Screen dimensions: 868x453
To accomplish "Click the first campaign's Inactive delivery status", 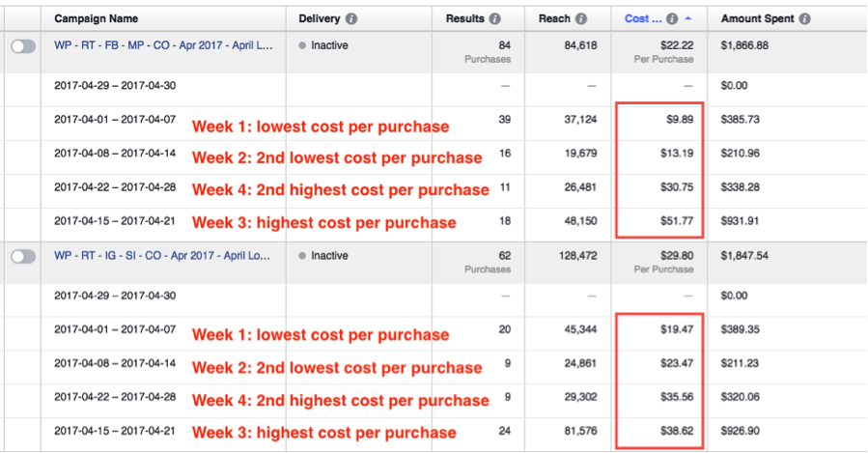I will 329,45.
